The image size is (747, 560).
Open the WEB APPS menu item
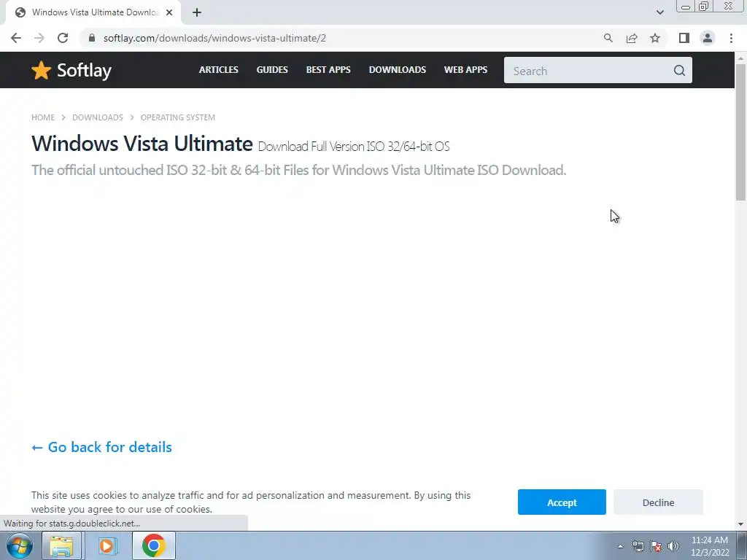[465, 69]
